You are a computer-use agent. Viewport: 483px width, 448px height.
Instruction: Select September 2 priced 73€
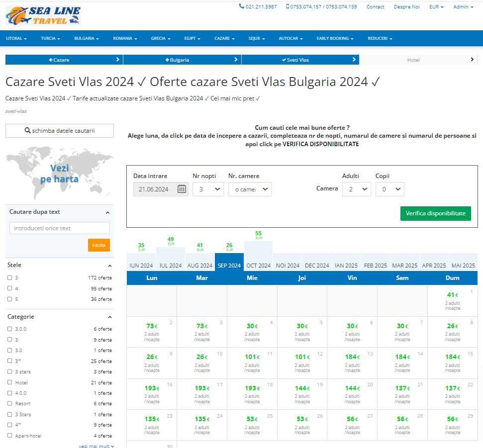[152, 332]
